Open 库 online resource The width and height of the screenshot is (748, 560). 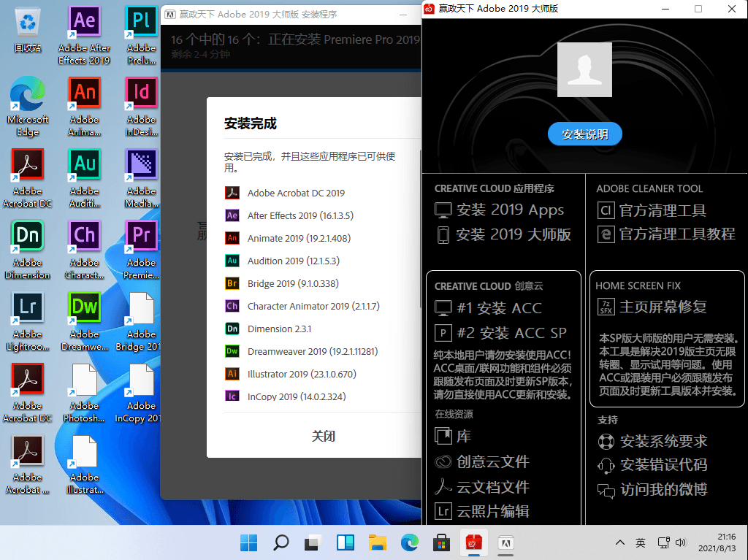[x=453, y=436]
